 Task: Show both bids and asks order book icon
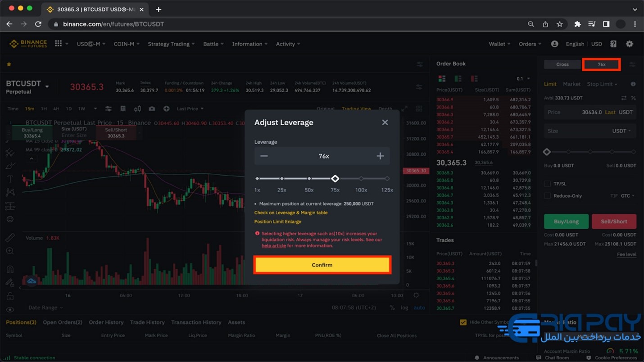click(x=442, y=79)
